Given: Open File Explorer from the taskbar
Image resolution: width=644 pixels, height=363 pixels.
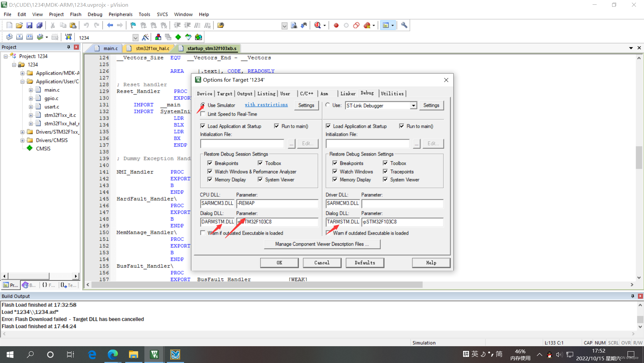Looking at the screenshot, I should click(x=133, y=354).
